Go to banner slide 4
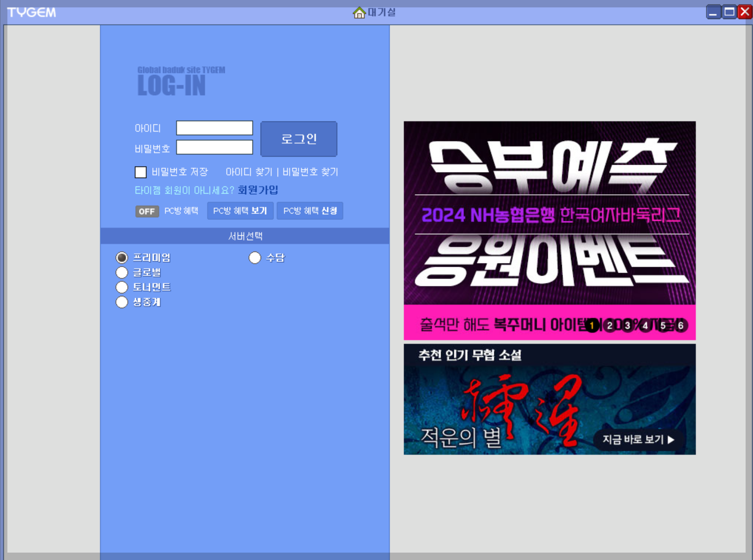Viewport: 753px width, 560px height. [x=645, y=325]
